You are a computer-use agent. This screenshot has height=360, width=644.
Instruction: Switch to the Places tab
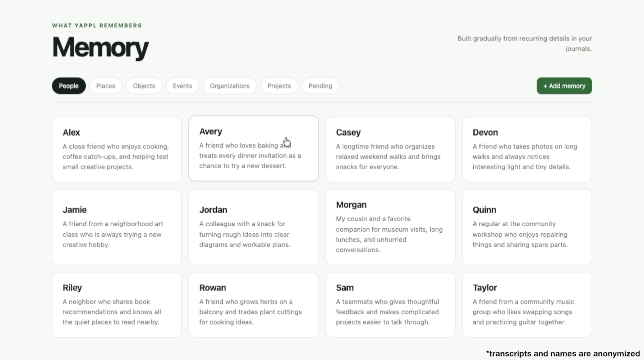(106, 86)
